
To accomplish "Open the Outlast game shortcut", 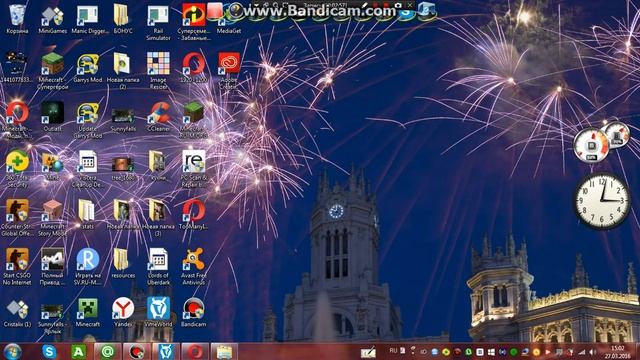I will 52,117.
